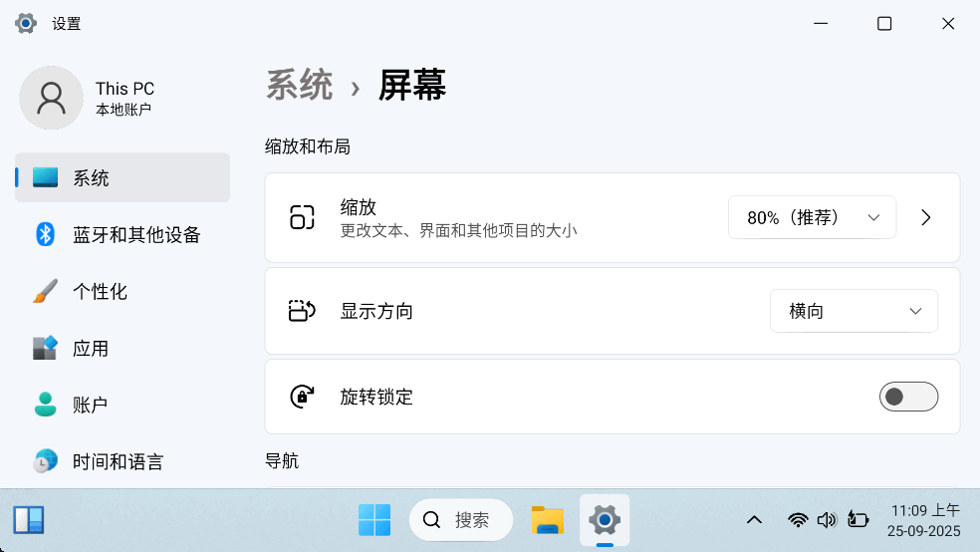Click the 导航 section heading
This screenshot has width=980, height=552.
click(x=282, y=461)
